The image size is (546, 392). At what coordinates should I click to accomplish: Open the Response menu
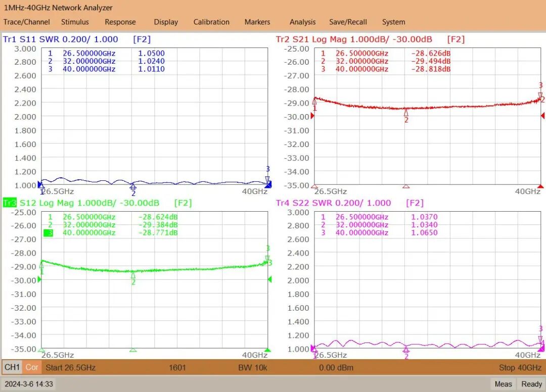(x=120, y=22)
